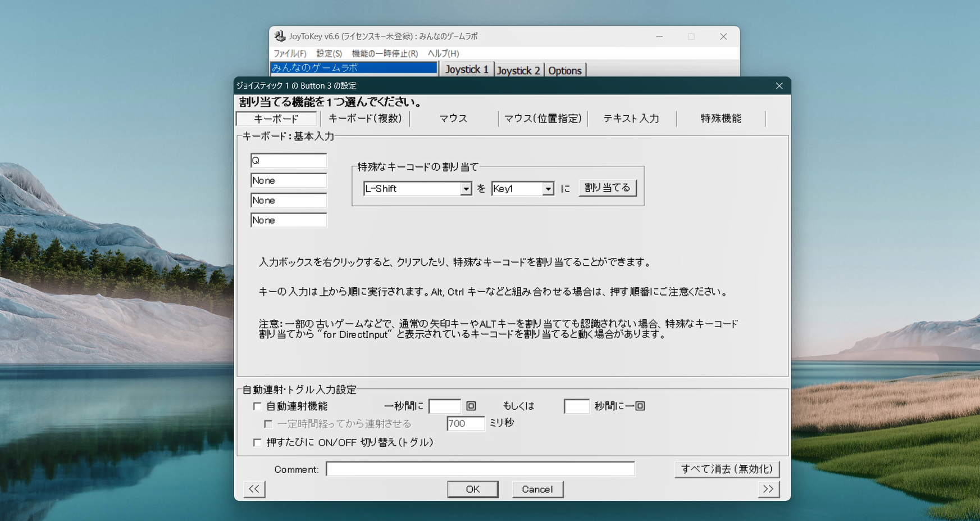Expand the L-Shift special keycode dropdown
Screen dimensions: 980x521
(466, 189)
